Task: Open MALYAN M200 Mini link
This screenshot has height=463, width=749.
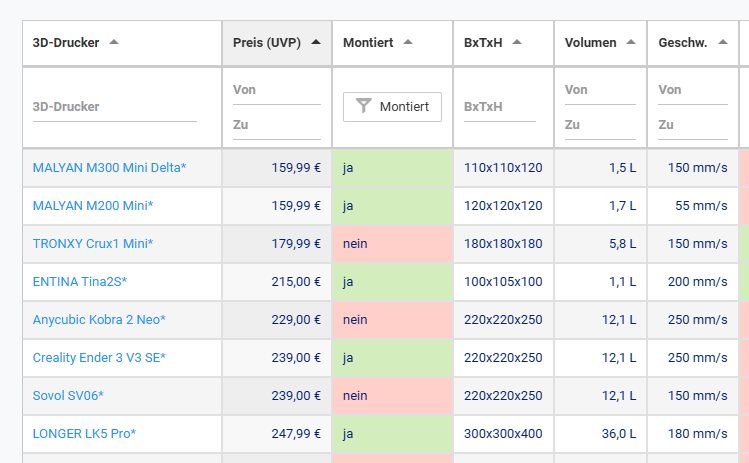Action: click(93, 205)
